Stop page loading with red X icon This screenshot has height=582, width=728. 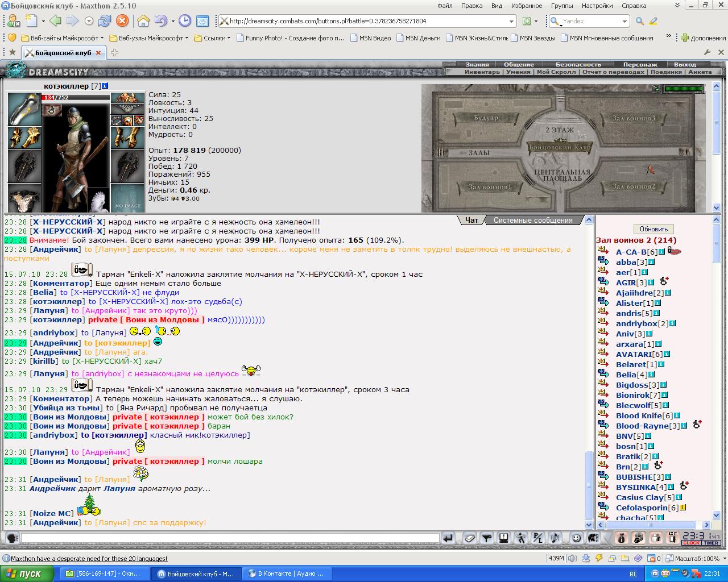122,21
